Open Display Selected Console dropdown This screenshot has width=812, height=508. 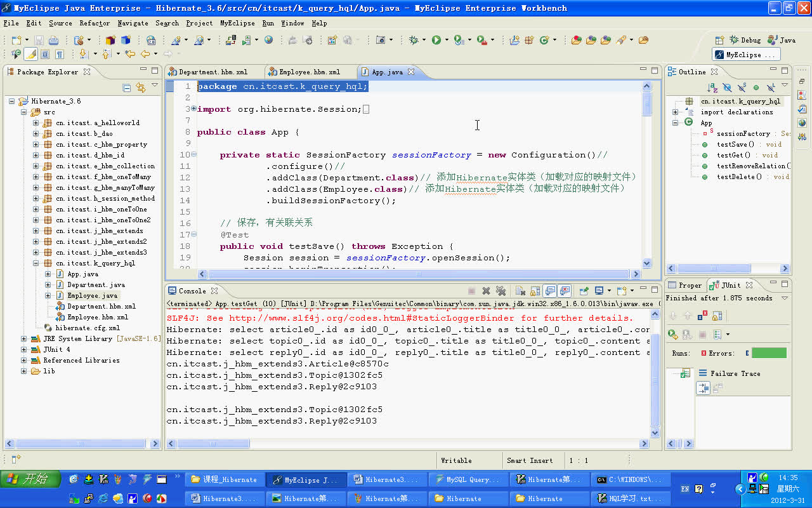[609, 291]
